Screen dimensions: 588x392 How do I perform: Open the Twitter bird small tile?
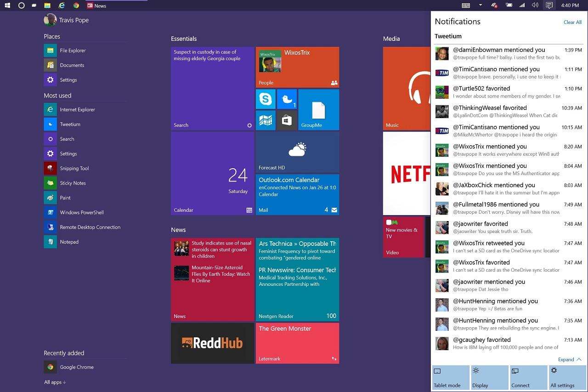(287, 99)
